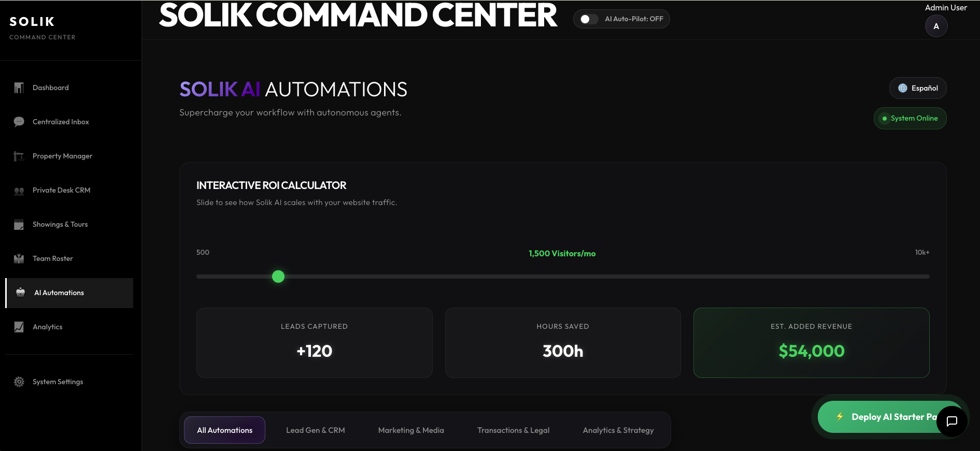Click the System Online status badge
The height and width of the screenshot is (451, 980).
pyautogui.click(x=910, y=118)
